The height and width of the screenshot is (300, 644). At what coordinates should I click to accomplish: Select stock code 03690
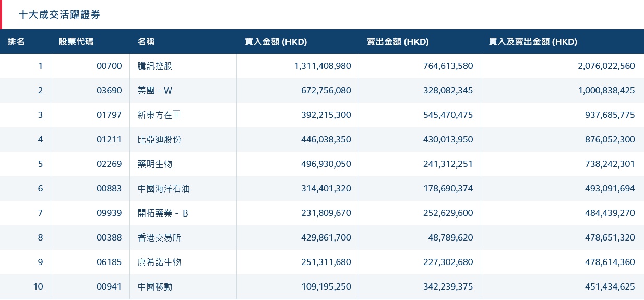click(x=109, y=90)
